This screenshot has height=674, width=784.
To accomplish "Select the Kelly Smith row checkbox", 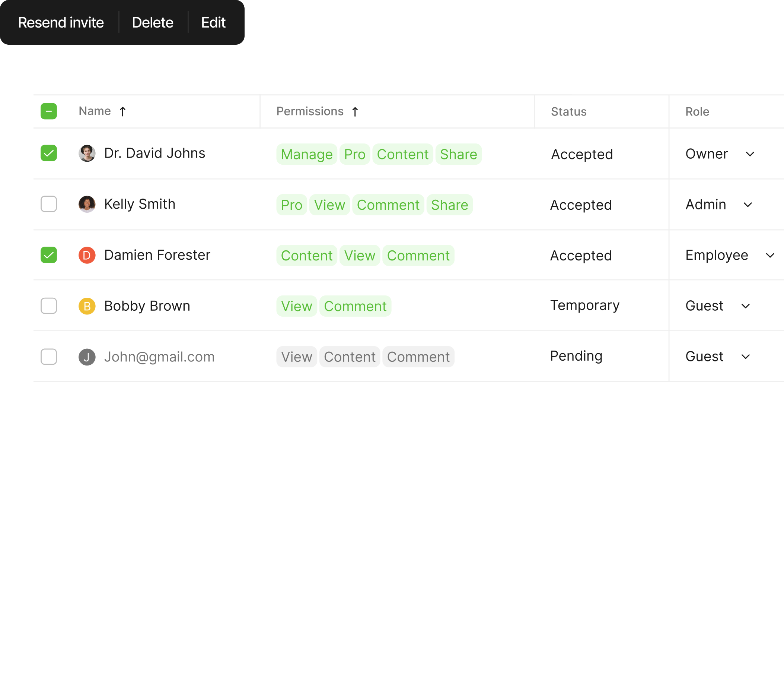I will point(49,204).
